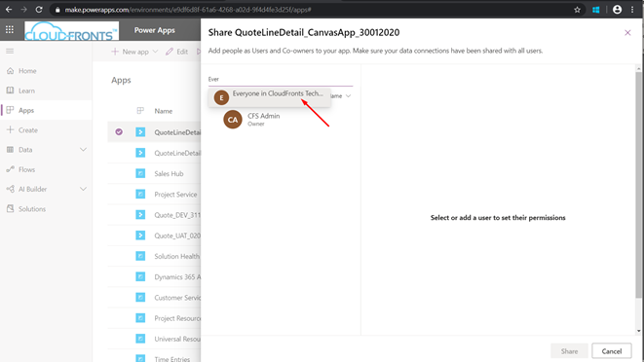
Task: Click the Share button
Action: (x=569, y=351)
